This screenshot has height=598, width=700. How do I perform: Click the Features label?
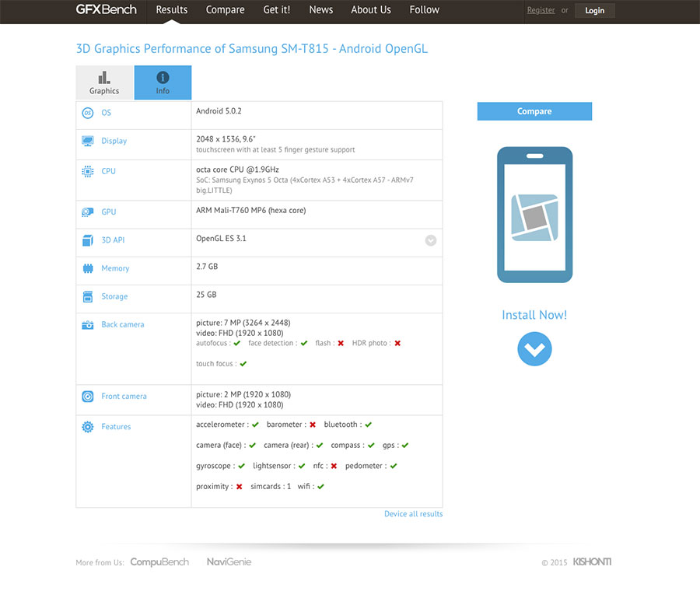tap(116, 427)
